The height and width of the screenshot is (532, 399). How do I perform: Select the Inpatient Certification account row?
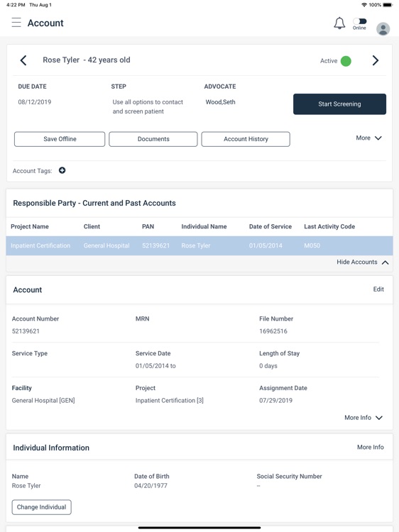click(x=199, y=245)
